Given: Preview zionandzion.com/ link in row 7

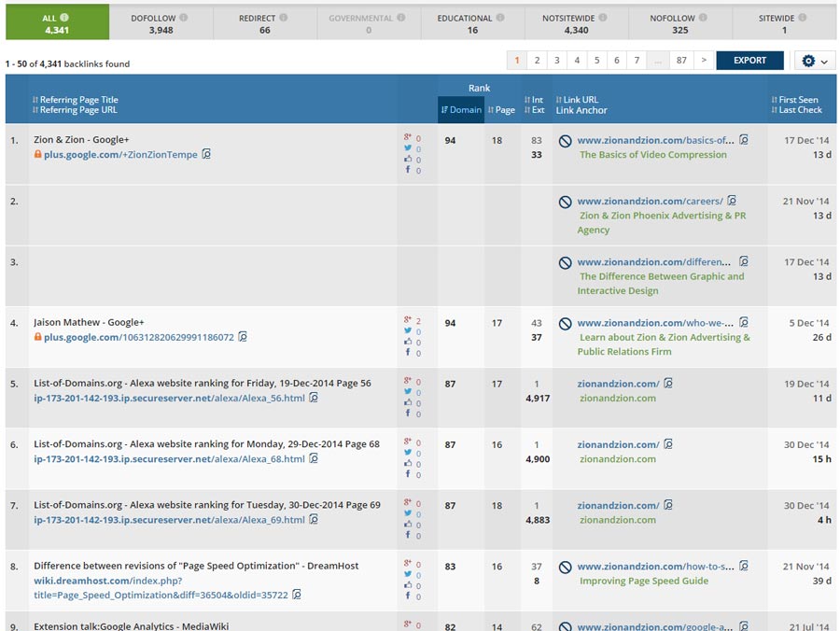Looking at the screenshot, I should 668,505.
